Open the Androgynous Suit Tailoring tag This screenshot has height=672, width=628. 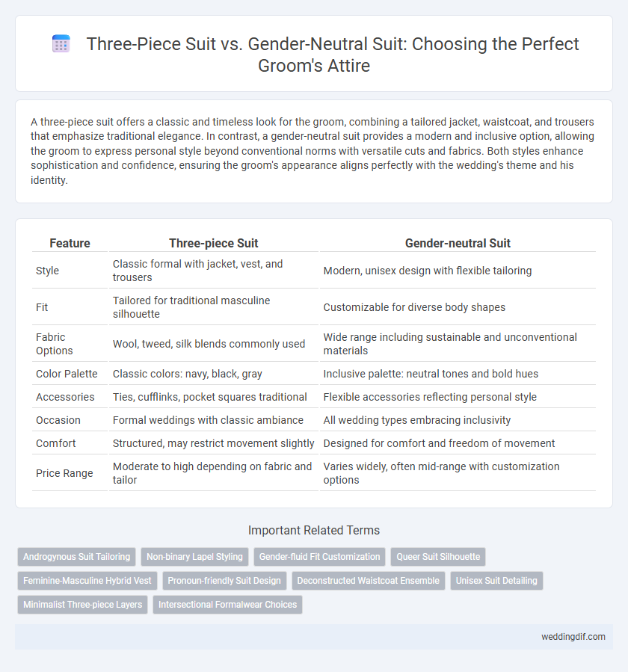click(x=77, y=557)
